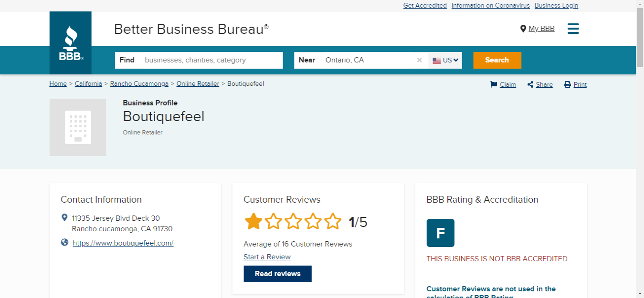Screen dimensions: 644x298
Task: Click the BBB Rating & Accreditation heading
Action: 482,200
